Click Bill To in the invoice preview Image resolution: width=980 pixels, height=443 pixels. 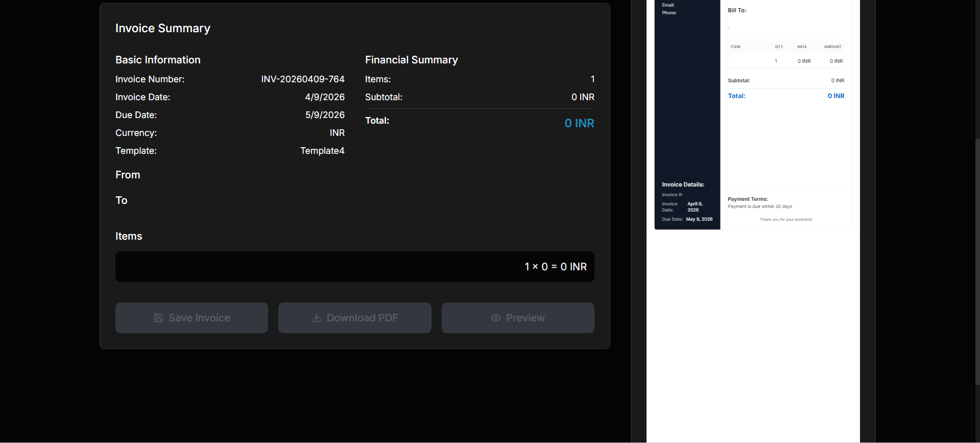tap(737, 10)
